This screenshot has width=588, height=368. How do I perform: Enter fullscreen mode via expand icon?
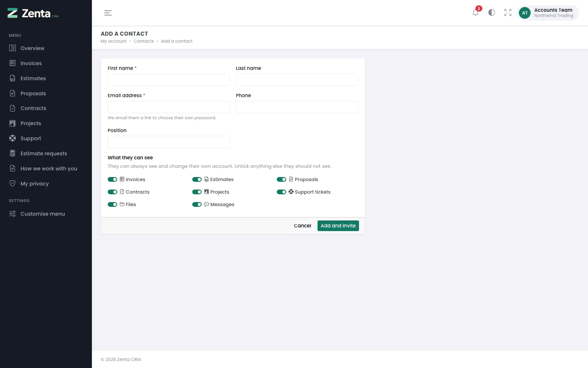[508, 13]
